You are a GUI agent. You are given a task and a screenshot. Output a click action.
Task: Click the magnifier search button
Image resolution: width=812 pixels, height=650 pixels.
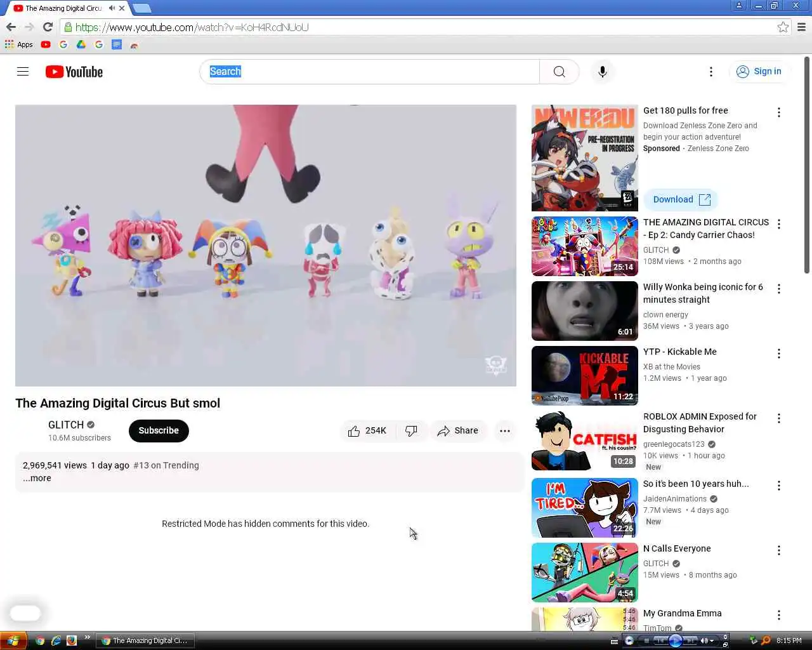(x=559, y=72)
